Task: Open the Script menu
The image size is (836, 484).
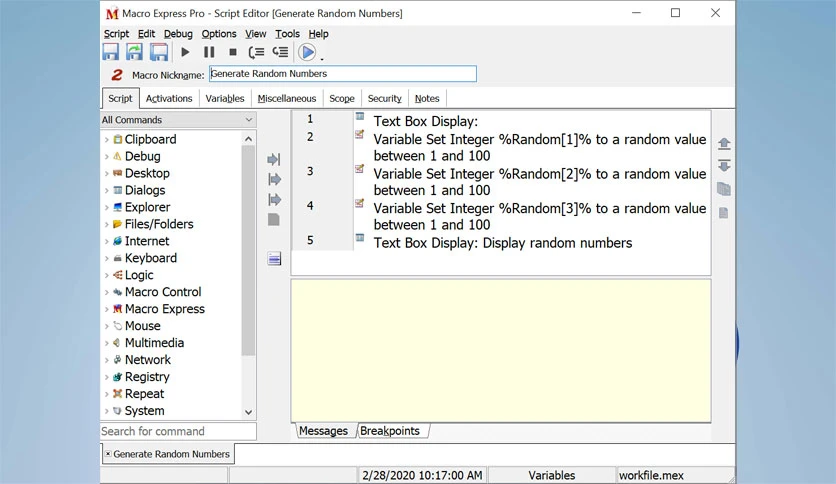Action: coord(116,34)
